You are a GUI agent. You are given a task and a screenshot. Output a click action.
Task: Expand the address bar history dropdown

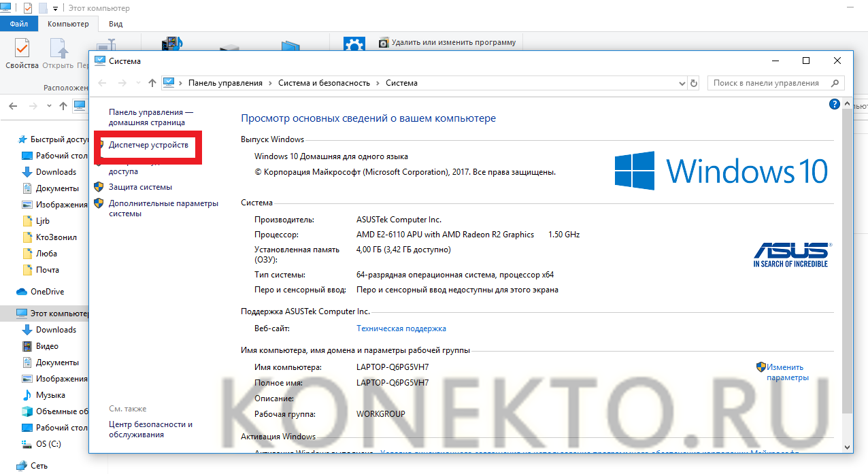click(x=682, y=83)
